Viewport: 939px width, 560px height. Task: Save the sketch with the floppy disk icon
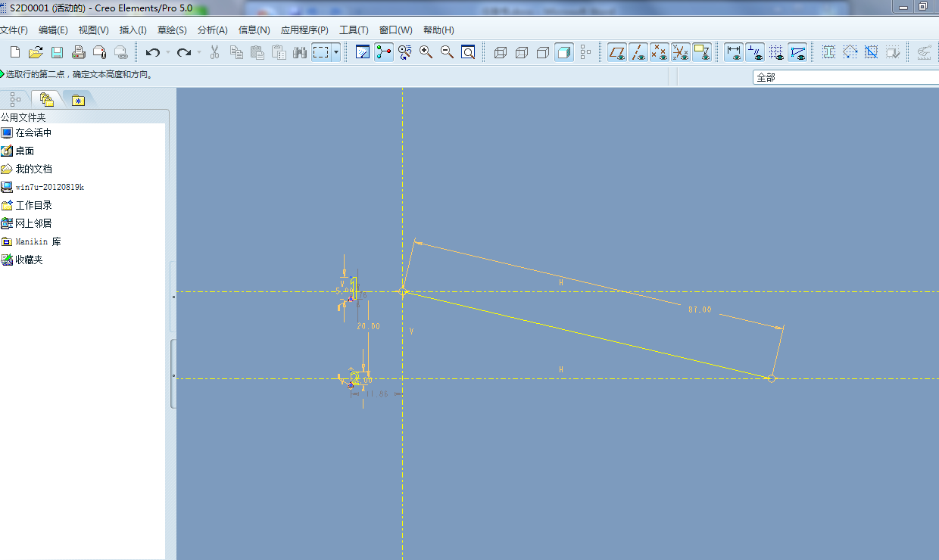pyautogui.click(x=57, y=52)
